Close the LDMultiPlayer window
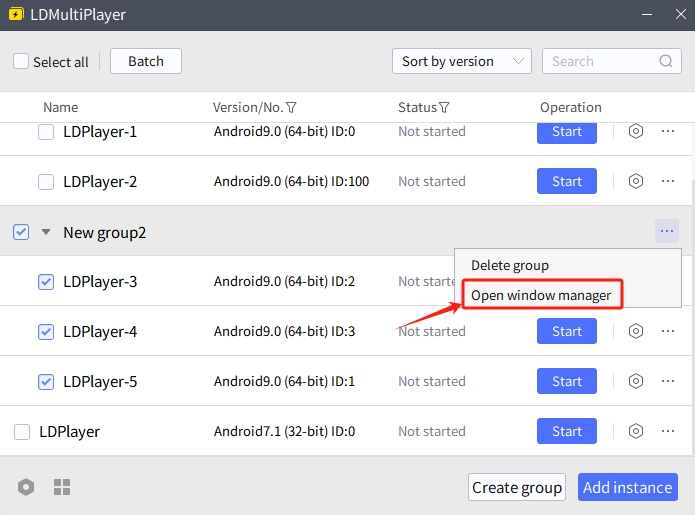 (680, 15)
